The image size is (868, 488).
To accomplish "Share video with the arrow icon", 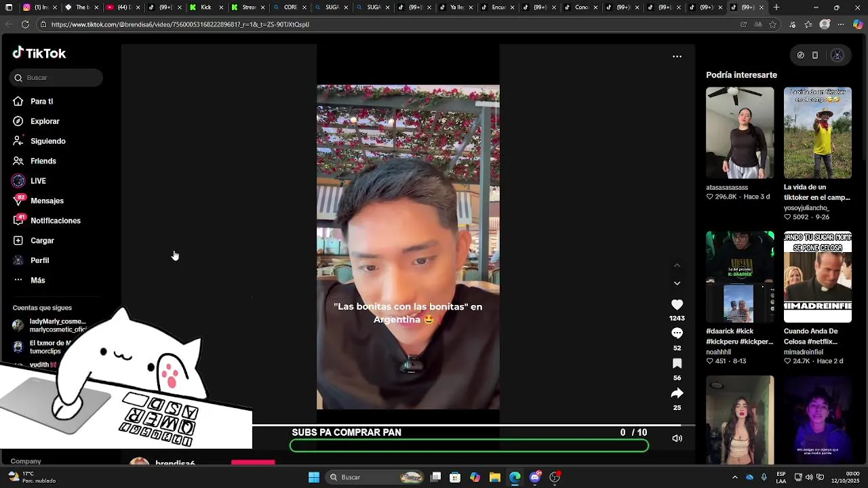I will pos(677,393).
